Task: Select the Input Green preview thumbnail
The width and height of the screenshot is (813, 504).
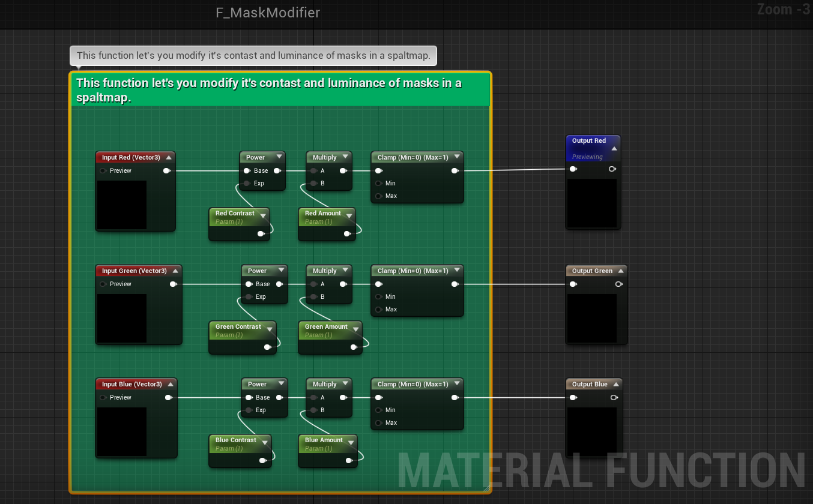Action: [x=122, y=318]
